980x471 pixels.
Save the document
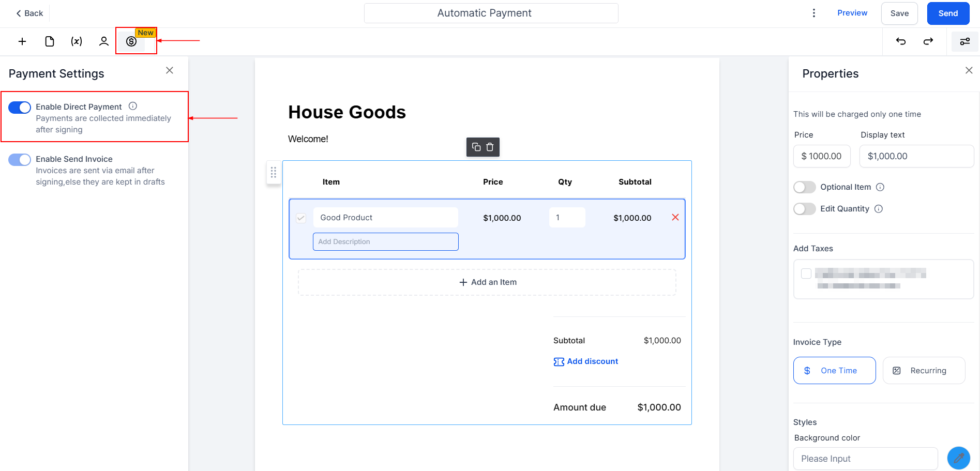pyautogui.click(x=899, y=13)
